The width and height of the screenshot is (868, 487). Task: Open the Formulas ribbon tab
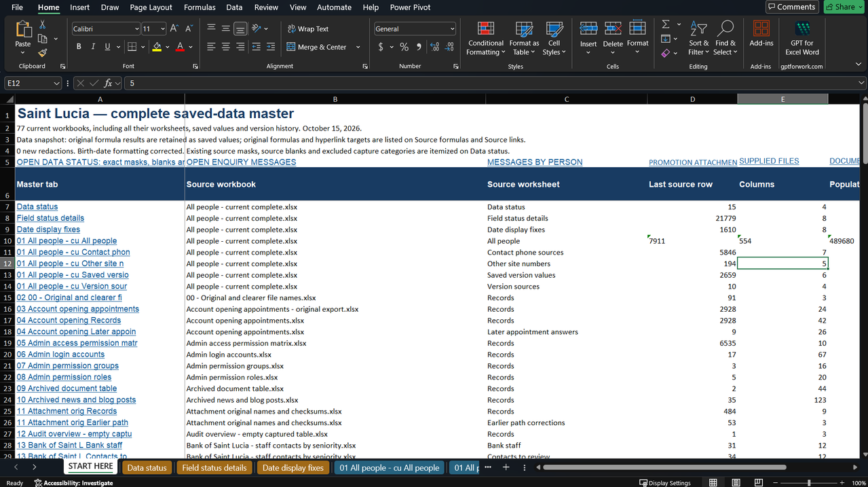click(200, 7)
